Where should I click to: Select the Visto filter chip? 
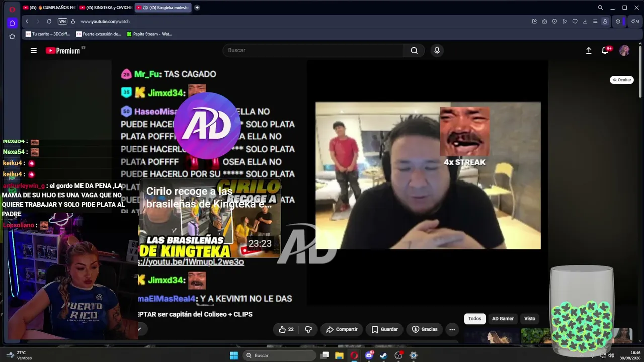(530, 319)
